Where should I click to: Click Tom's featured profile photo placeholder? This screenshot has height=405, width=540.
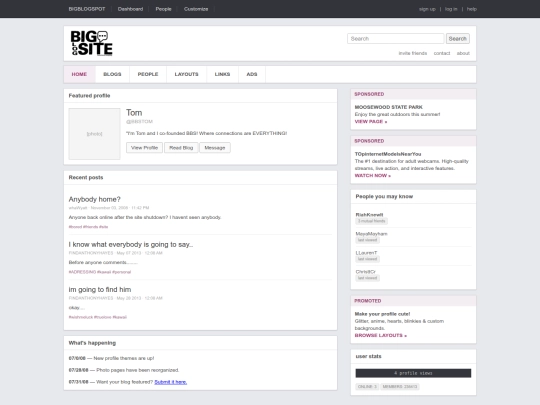(94, 134)
